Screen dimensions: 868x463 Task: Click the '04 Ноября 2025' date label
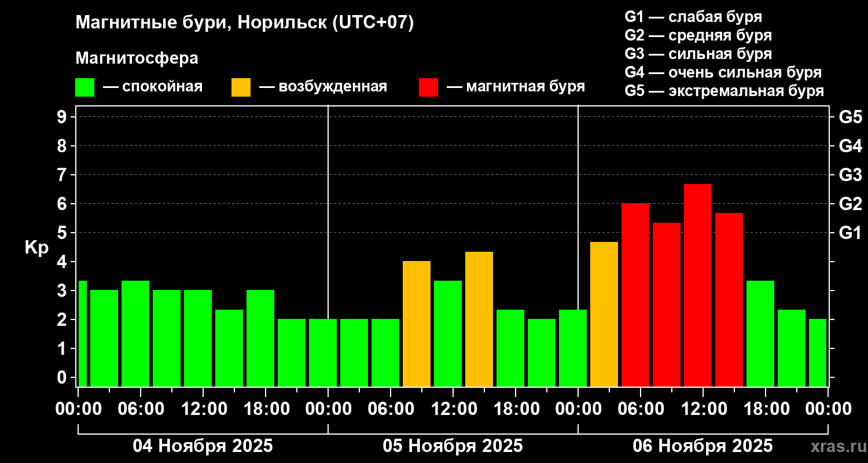203,446
